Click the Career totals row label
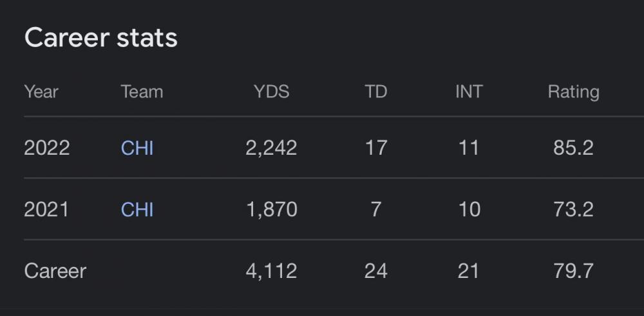Image resolution: width=644 pixels, height=316 pixels. point(55,271)
